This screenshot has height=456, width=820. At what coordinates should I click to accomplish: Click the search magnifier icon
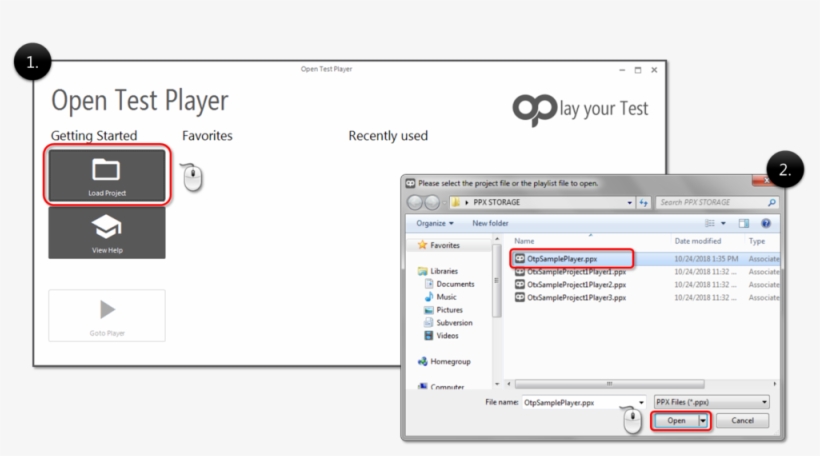[772, 202]
